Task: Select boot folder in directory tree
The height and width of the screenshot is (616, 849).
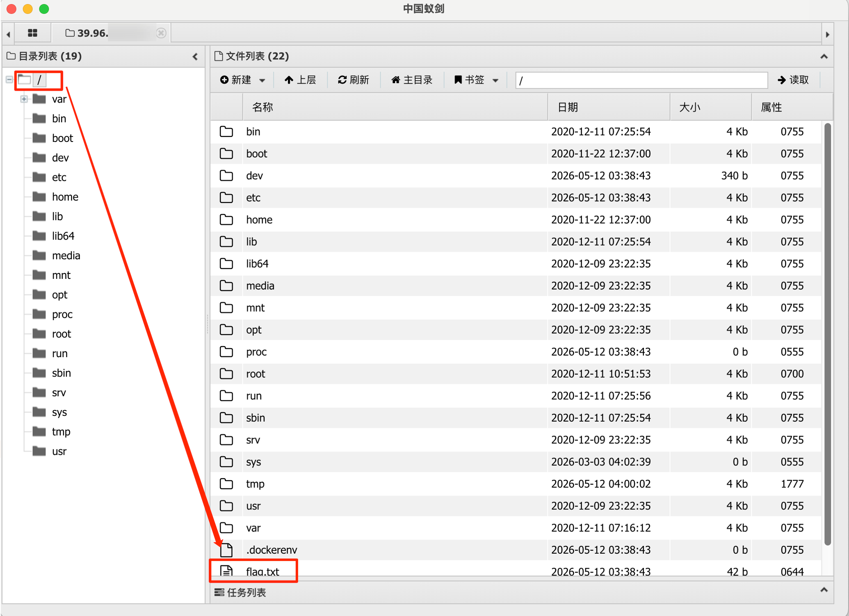Action: click(x=62, y=139)
